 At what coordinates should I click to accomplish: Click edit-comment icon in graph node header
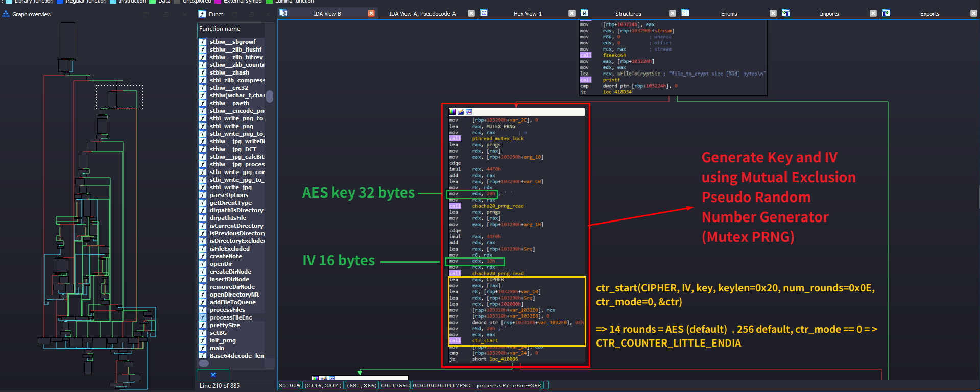click(461, 112)
